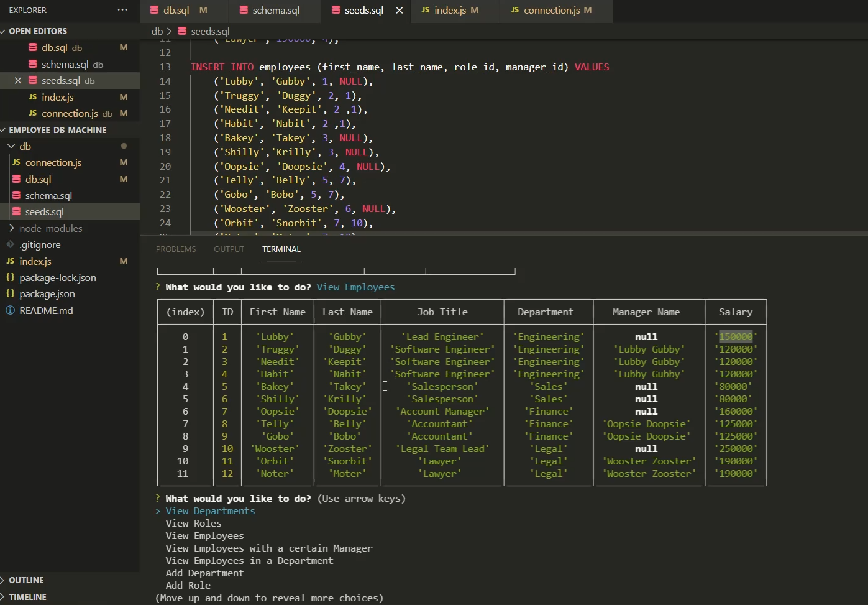The width and height of the screenshot is (868, 605).
Task: Click the more actions ellipsis in the Explorer header
Action: tap(122, 10)
